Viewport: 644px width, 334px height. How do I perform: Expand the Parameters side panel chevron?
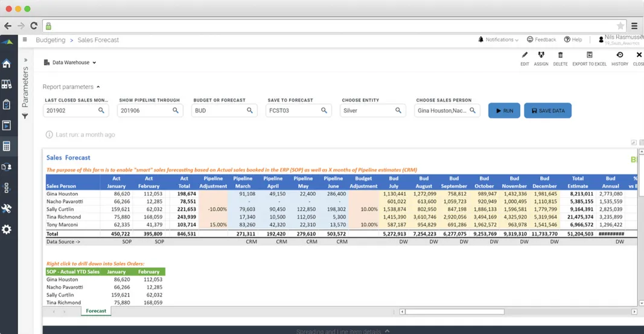[x=25, y=60]
